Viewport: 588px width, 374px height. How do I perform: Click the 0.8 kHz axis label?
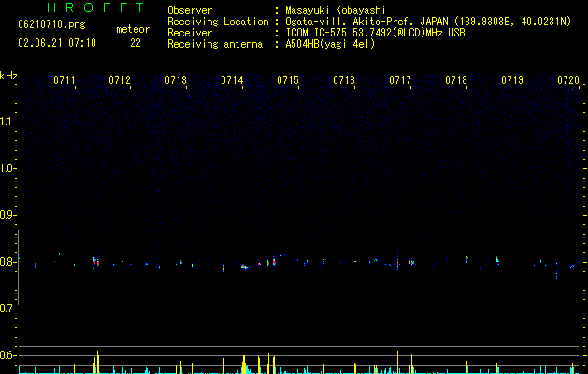tap(8, 262)
